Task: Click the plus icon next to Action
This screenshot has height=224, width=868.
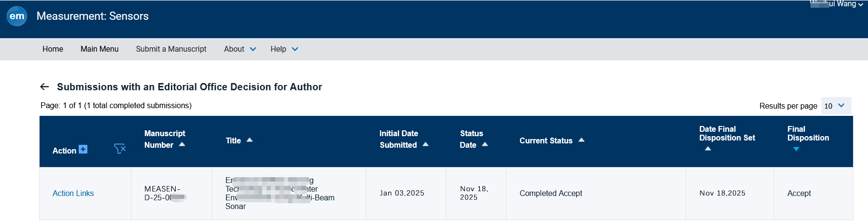Action: (x=83, y=149)
